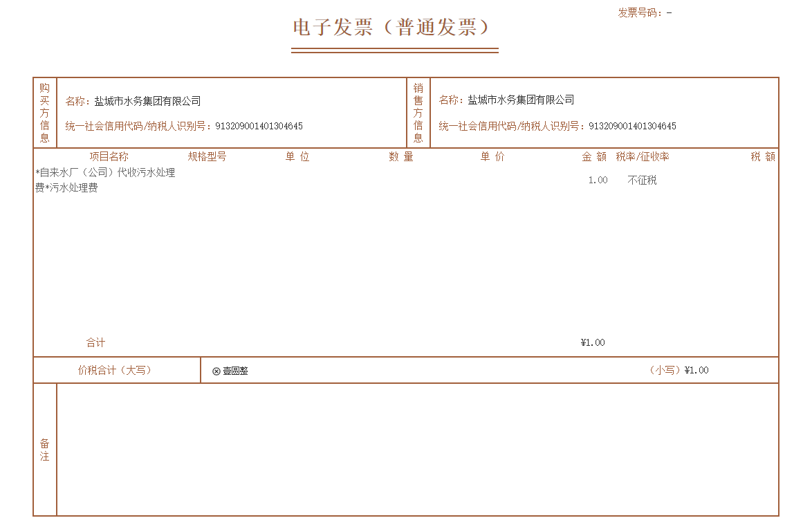The width and height of the screenshot is (812, 527).
Task: Click the buyer tax ID 913209001401304645
Action: click(x=259, y=127)
